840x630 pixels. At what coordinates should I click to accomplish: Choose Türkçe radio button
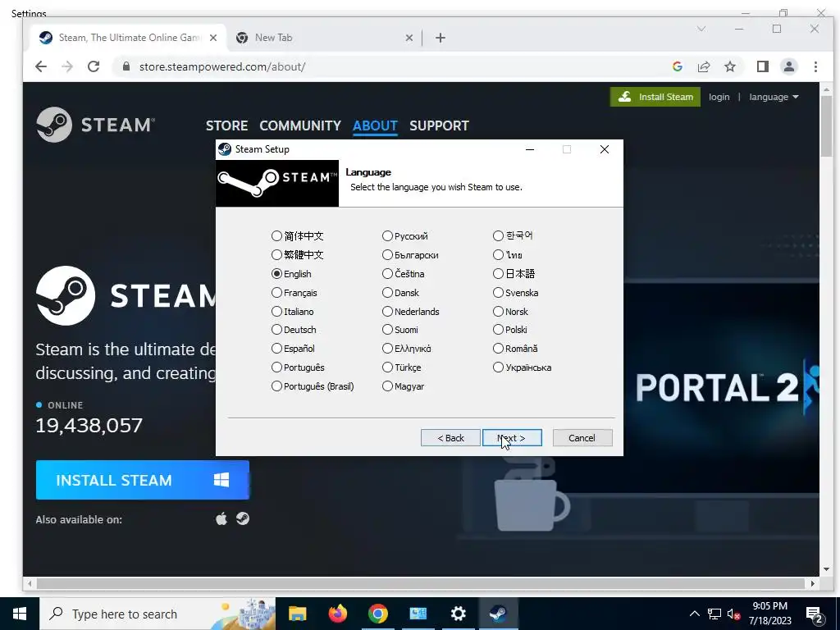pyautogui.click(x=387, y=367)
